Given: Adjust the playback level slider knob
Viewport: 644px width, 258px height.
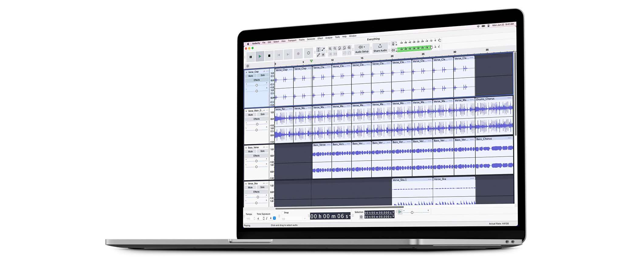Looking at the screenshot, I should coord(432,47).
